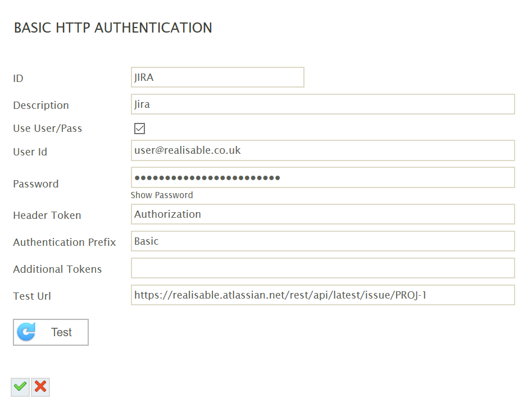
Task: Click the Additional Tokens label
Action: [57, 269]
